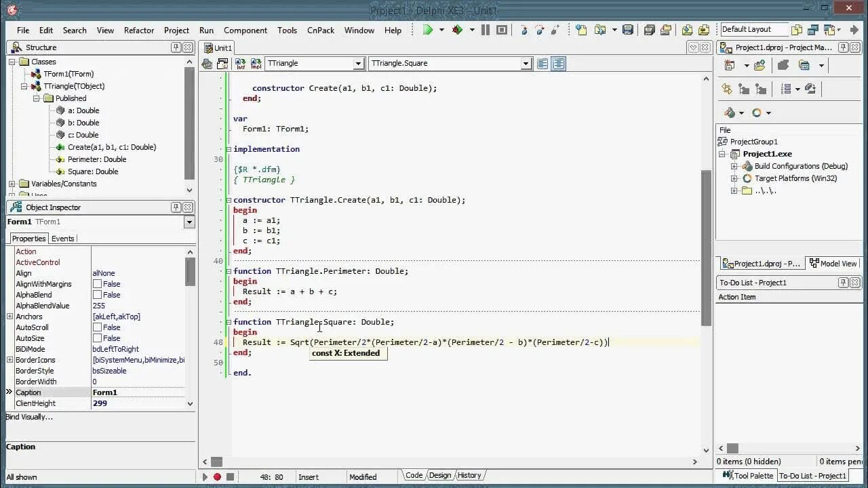This screenshot has width=868, height=488.
Task: Switch to History tab below editor
Action: pyautogui.click(x=469, y=475)
